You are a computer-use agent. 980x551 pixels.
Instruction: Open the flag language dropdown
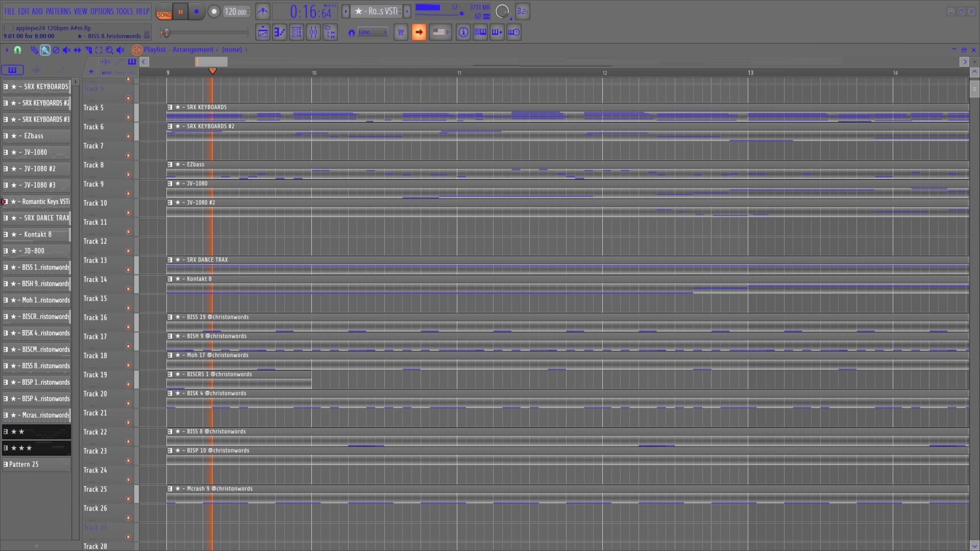tap(440, 32)
